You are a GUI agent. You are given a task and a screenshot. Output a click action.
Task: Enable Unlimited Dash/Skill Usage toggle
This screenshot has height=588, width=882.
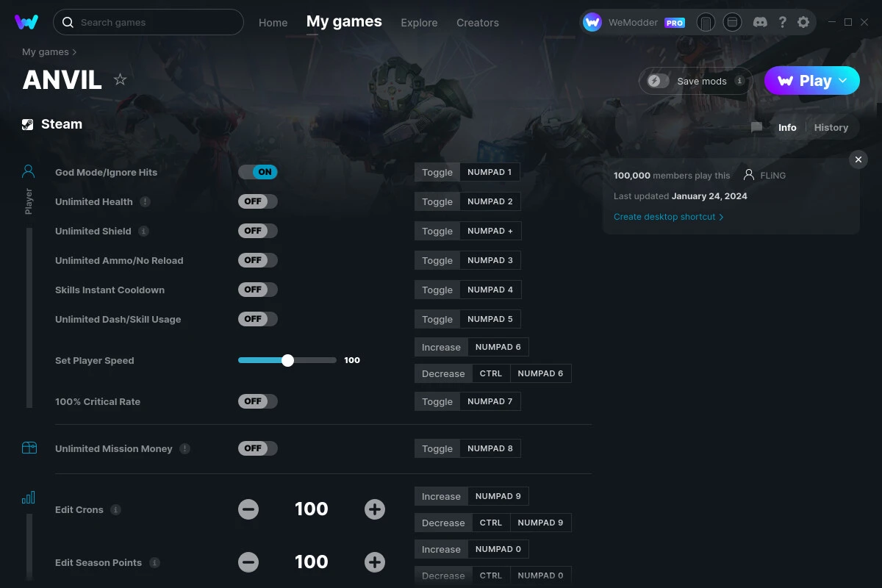tap(258, 319)
